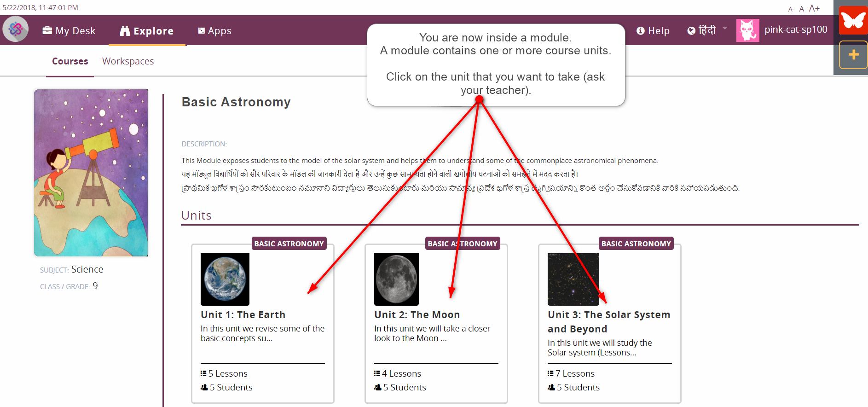This screenshot has width=868, height=407.
Task: Click the My Desk briefcase icon
Action: pos(47,31)
